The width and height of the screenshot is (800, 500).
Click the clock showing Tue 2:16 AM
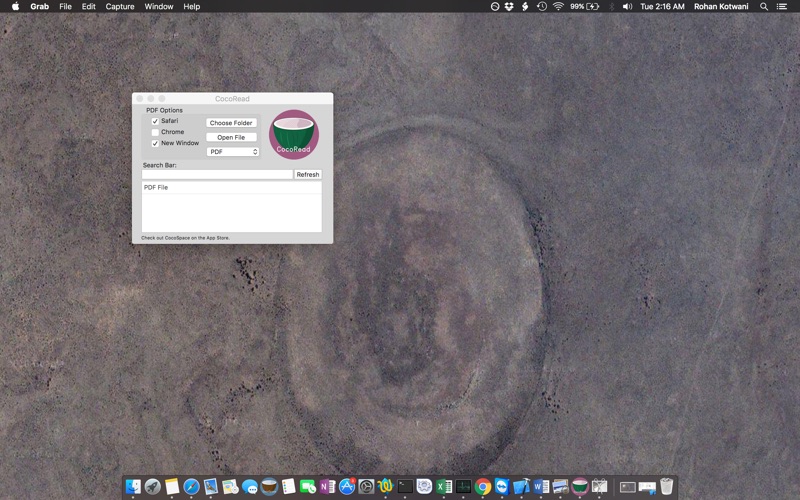[x=662, y=6]
